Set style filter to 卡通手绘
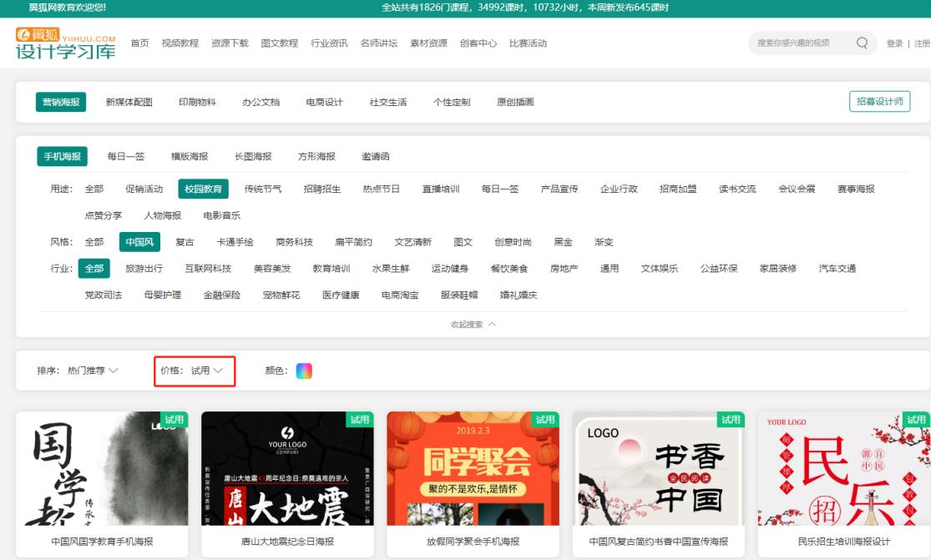 235,242
